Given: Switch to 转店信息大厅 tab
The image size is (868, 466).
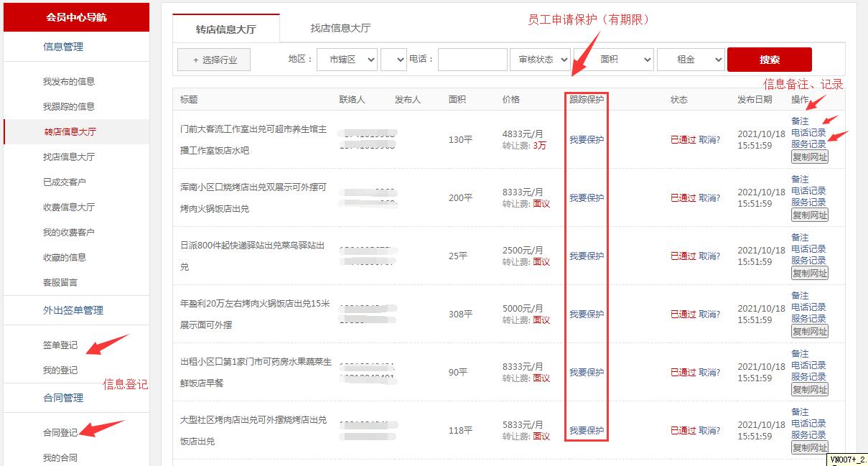Looking at the screenshot, I should pos(226,29).
